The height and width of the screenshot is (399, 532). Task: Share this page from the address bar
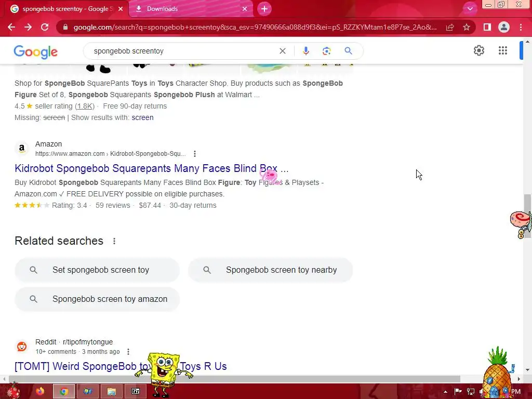(450, 27)
